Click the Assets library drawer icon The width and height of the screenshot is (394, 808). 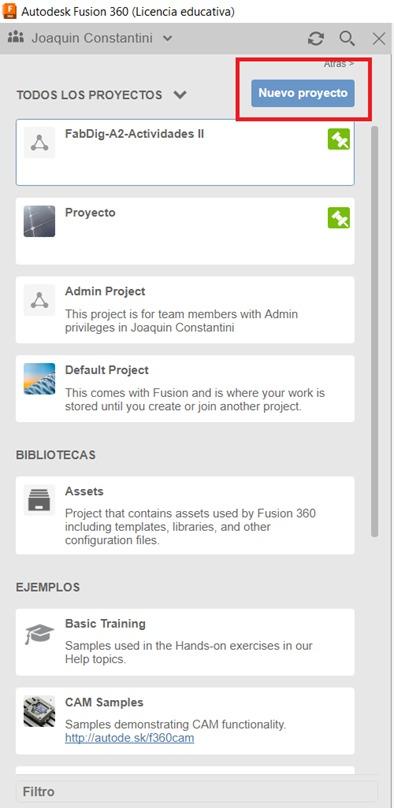click(39, 500)
